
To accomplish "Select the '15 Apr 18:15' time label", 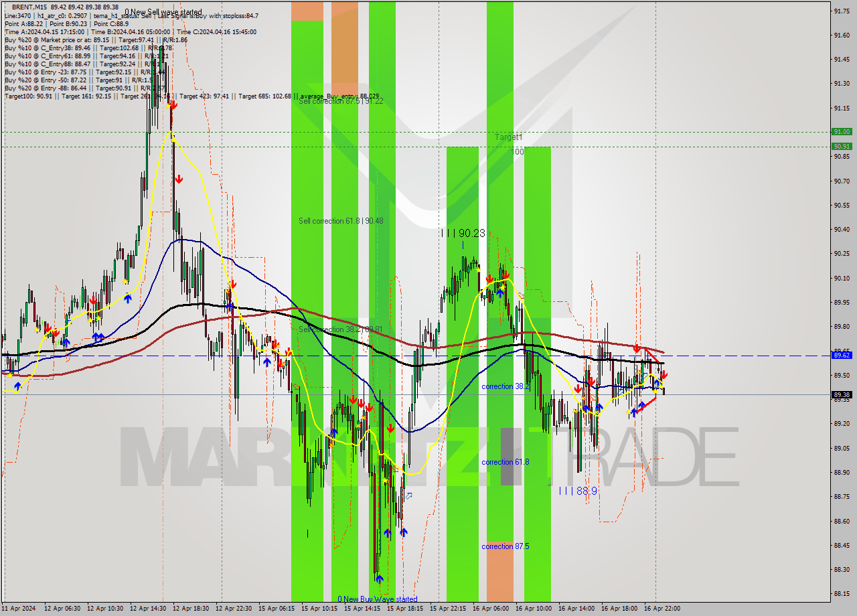I will click(x=405, y=609).
